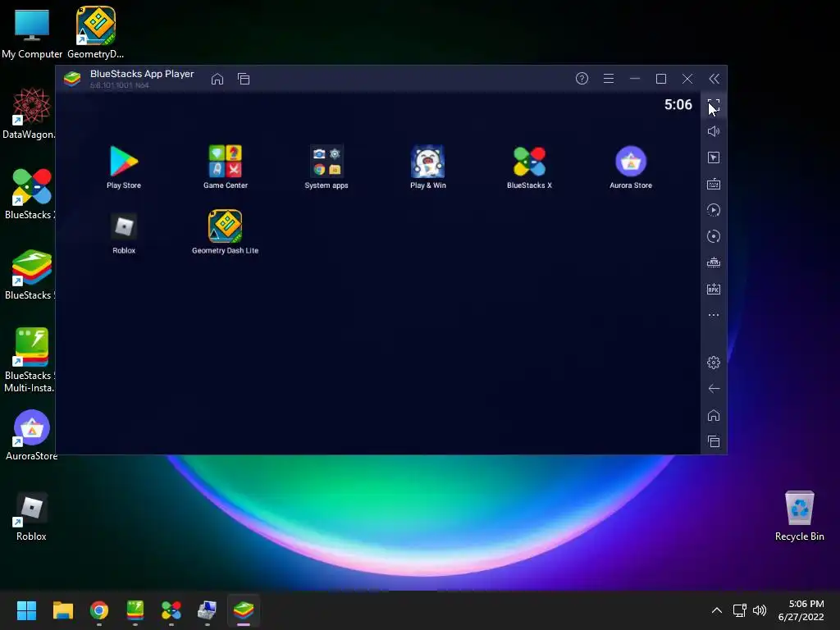
Task: Click the taskbar icon left of BlueStacks
Action: point(207,609)
